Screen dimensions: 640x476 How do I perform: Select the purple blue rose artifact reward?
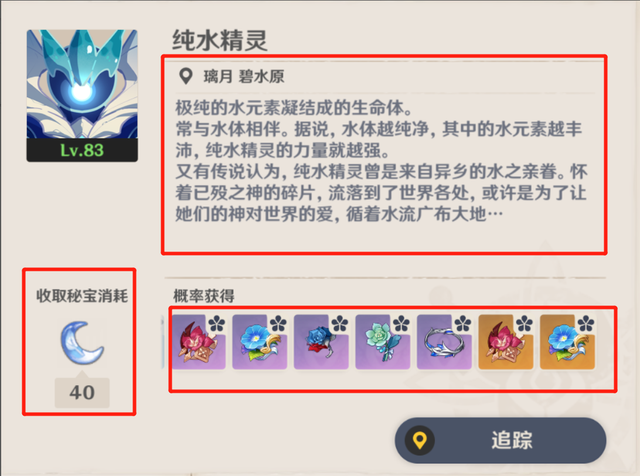click(321, 342)
